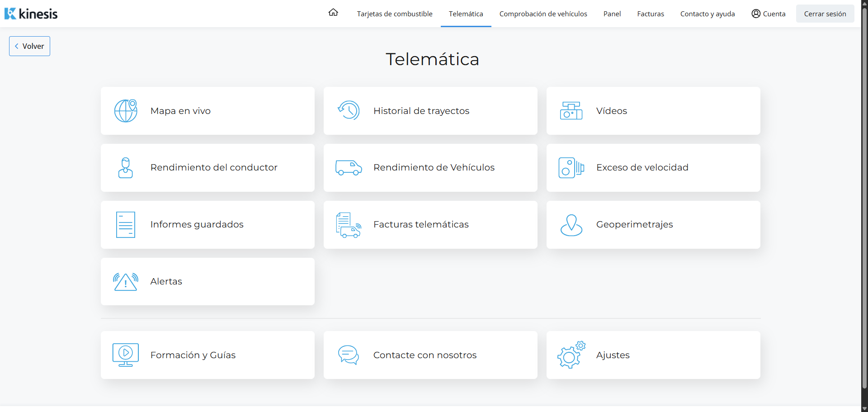Viewport: 868px width, 412px height.
Task: Select the Exceso de velocidad speed-camera icon
Action: 571,168
